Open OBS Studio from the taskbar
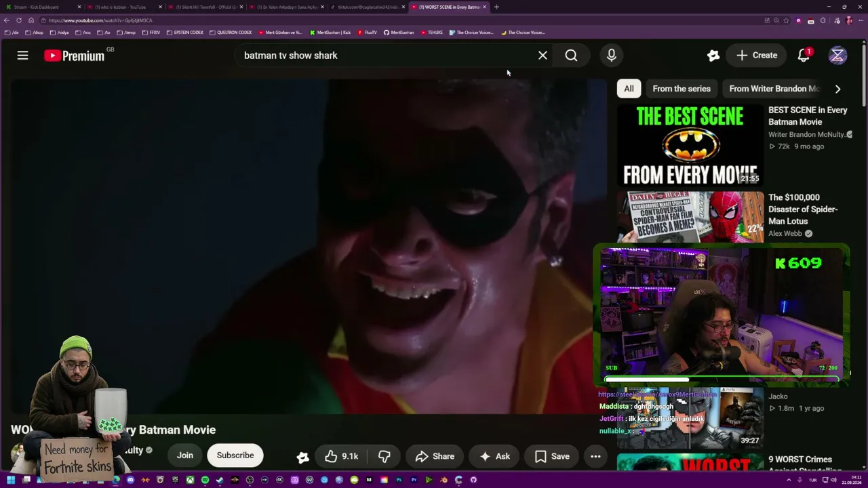Viewport: 868px width, 488px height. tap(250, 480)
